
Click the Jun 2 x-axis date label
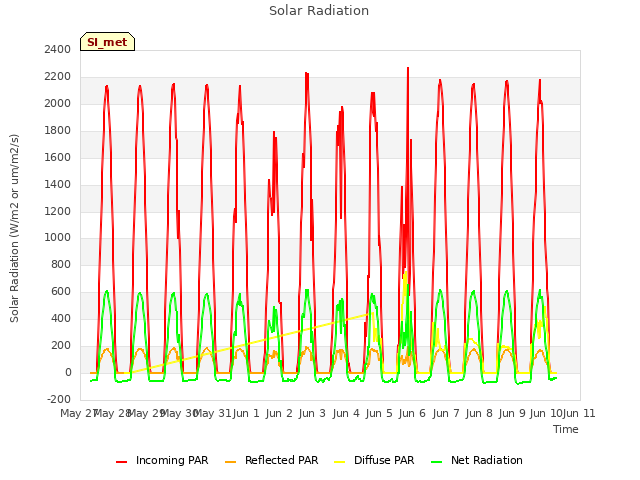click(x=279, y=413)
